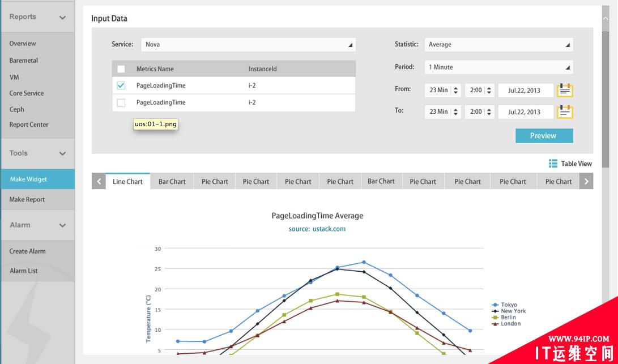Adjust the From hour stepper 2:00
This screenshot has width=618, height=364.
click(x=489, y=90)
